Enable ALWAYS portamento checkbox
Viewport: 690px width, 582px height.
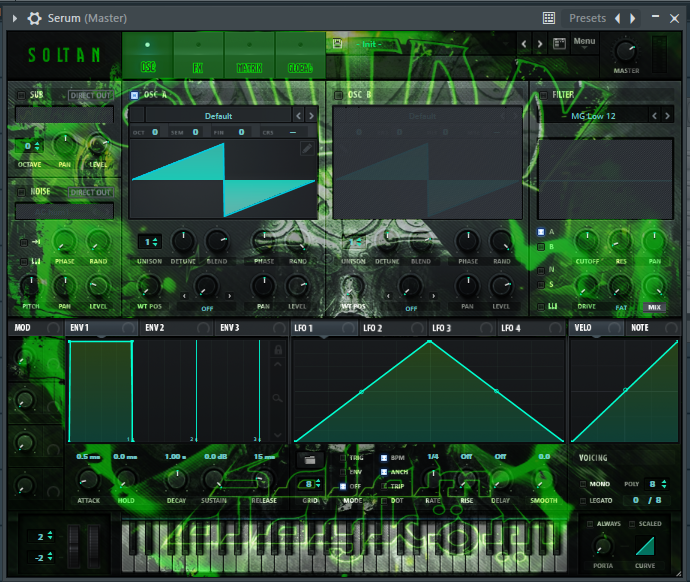591,523
